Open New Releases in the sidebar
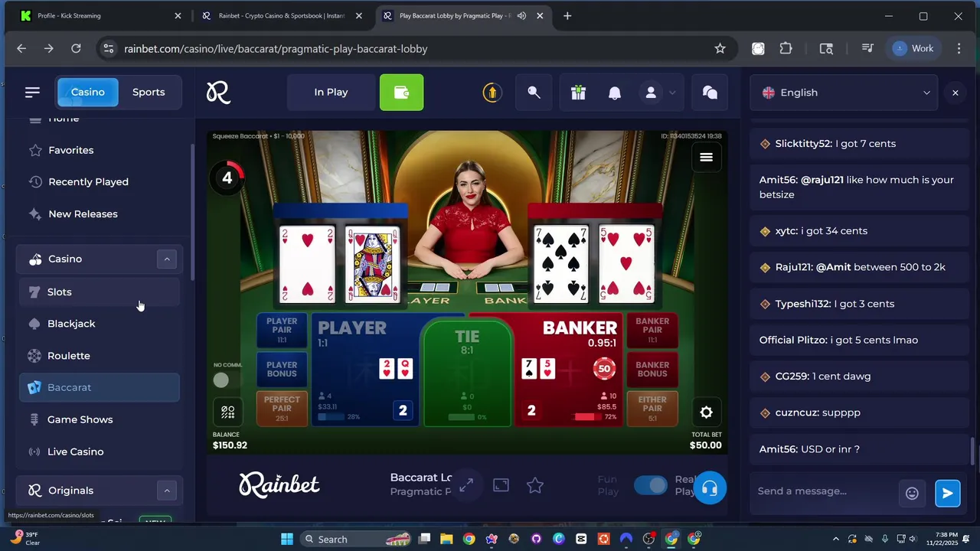Viewport: 980px width, 551px height. pyautogui.click(x=100, y=214)
